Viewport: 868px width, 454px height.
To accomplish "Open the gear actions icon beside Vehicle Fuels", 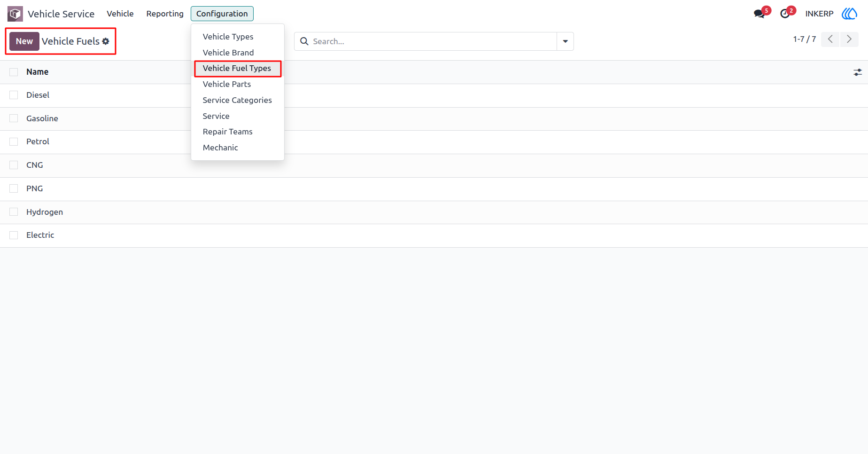I will pos(106,41).
